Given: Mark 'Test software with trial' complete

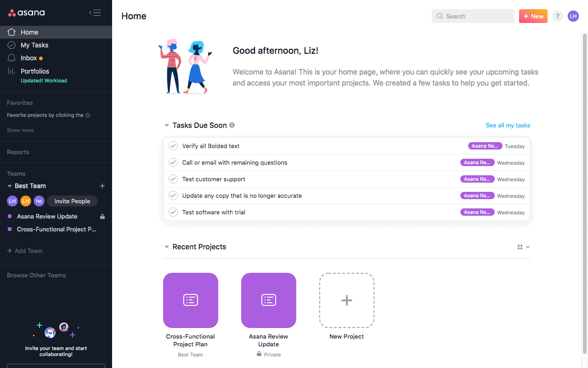Looking at the screenshot, I should pos(173,212).
